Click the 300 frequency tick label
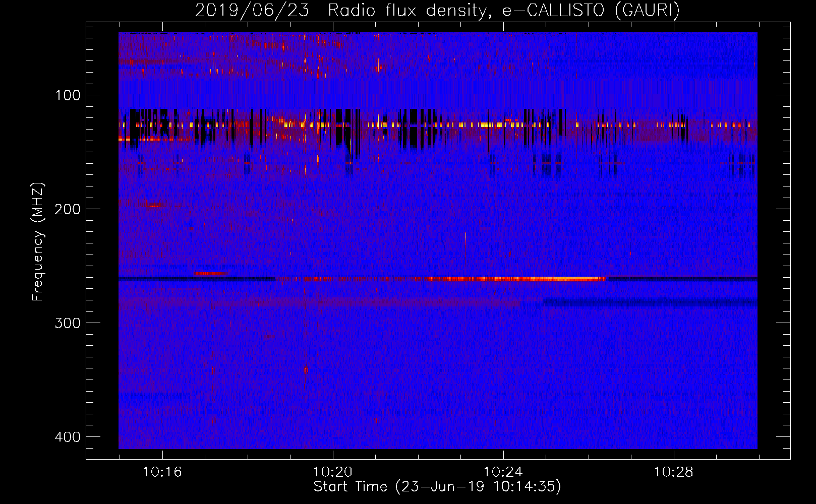816x504 pixels. (x=68, y=323)
